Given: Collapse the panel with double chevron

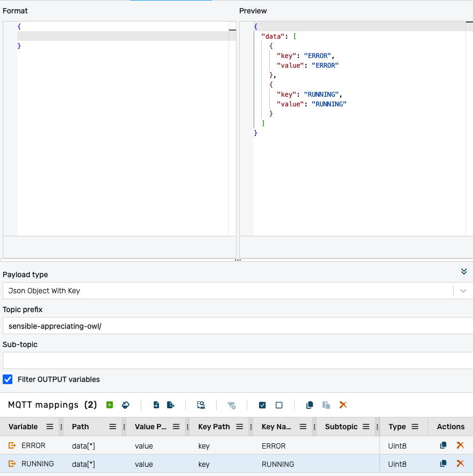Looking at the screenshot, I should [x=464, y=272].
